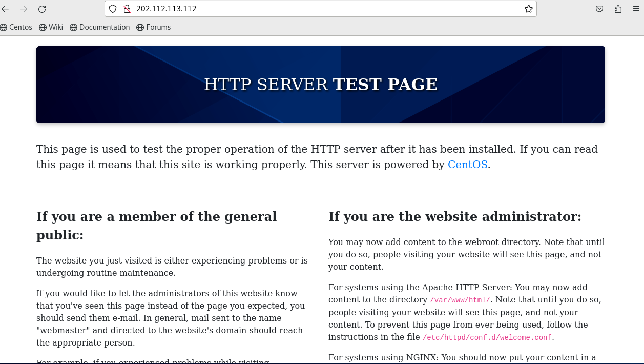Viewport: 644px width, 364px height.
Task: Click 'If you are a member of the general public:' heading
Action: pyautogui.click(x=156, y=226)
